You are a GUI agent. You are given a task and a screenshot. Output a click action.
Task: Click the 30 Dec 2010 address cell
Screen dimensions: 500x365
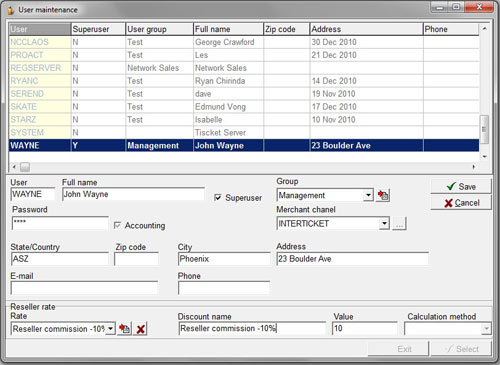pyautogui.click(x=367, y=42)
